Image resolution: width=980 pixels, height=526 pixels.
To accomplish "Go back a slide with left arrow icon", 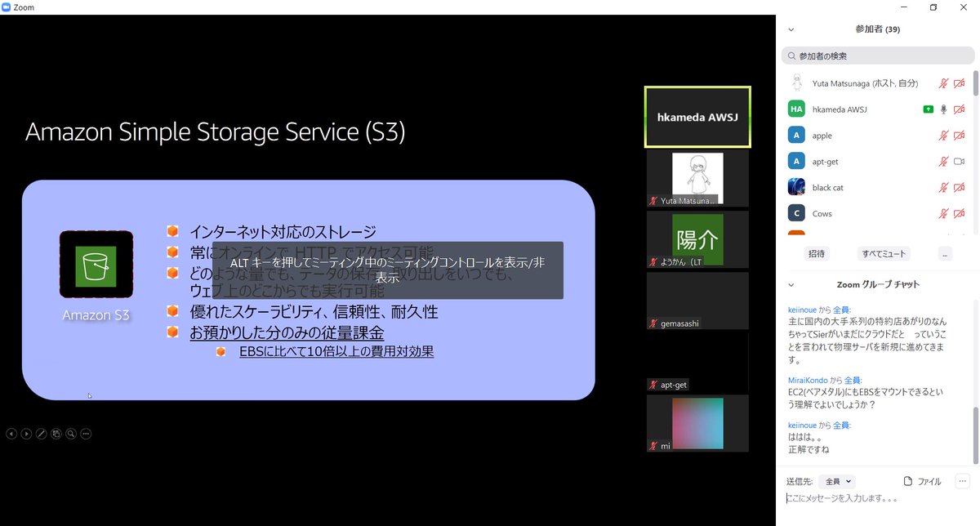I will [x=11, y=434].
